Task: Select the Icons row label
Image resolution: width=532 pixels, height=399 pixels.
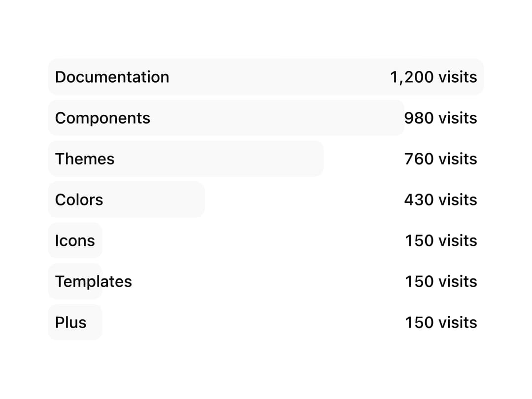Action: pos(75,240)
